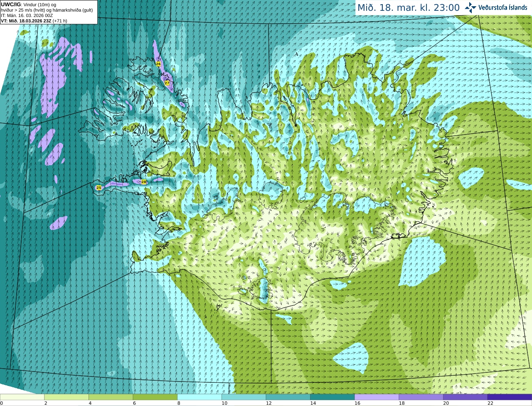Select the 18–20 m/s medium purple swatch
Image resolution: width=532 pixels, height=406 pixels.
(x=421, y=397)
